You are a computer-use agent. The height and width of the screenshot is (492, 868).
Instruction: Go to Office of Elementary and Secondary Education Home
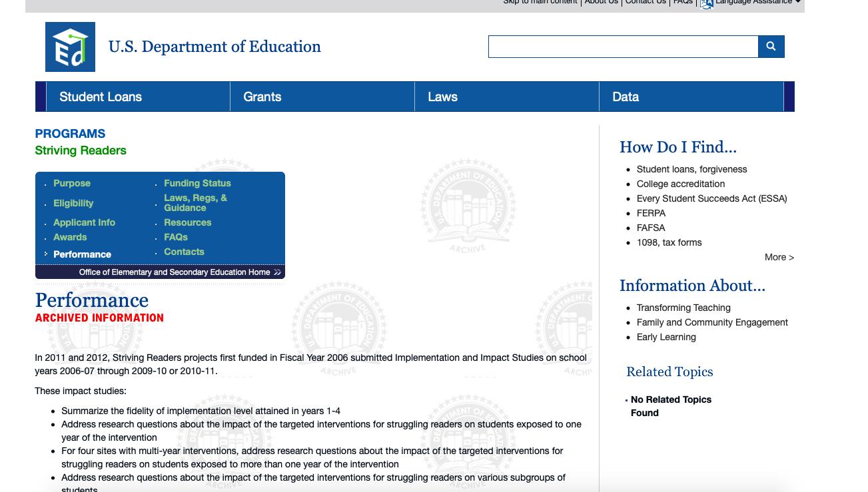(175, 272)
